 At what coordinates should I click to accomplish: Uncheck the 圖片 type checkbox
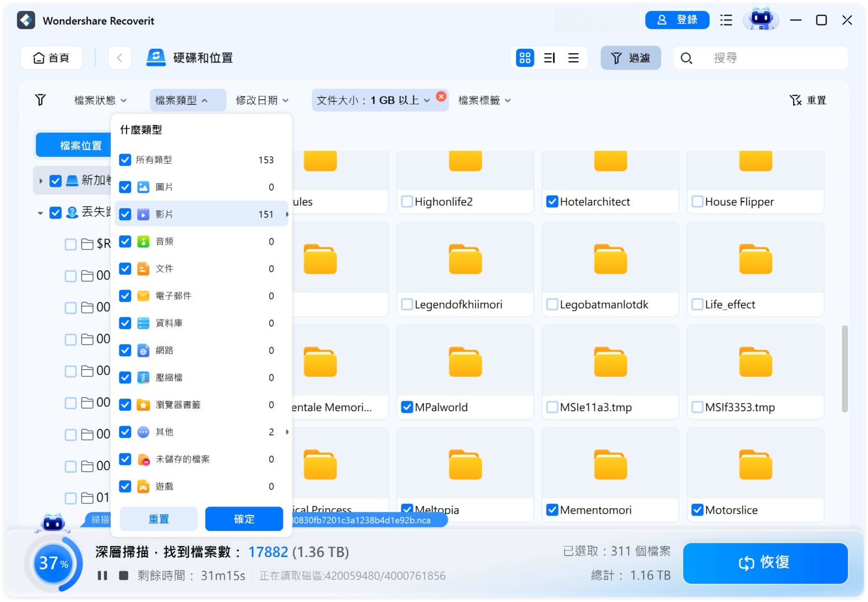point(125,187)
